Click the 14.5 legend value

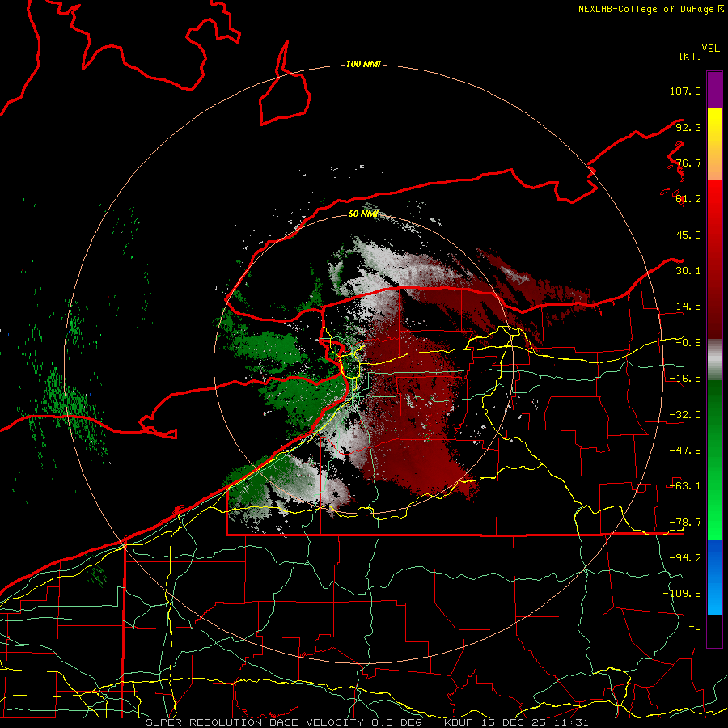688,307
